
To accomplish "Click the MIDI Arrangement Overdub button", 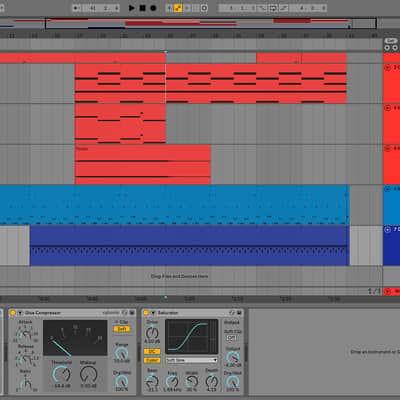I will (169, 8).
